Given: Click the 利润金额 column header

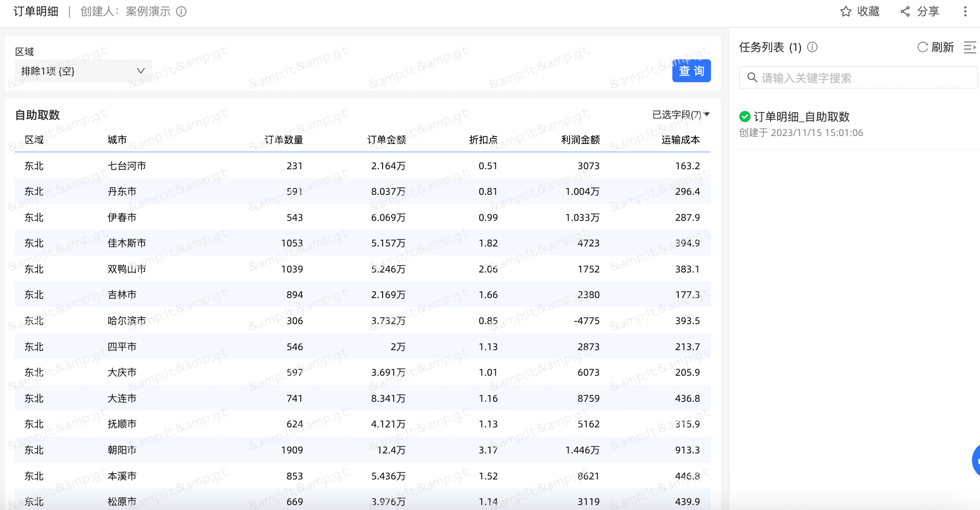Looking at the screenshot, I should pyautogui.click(x=580, y=140).
